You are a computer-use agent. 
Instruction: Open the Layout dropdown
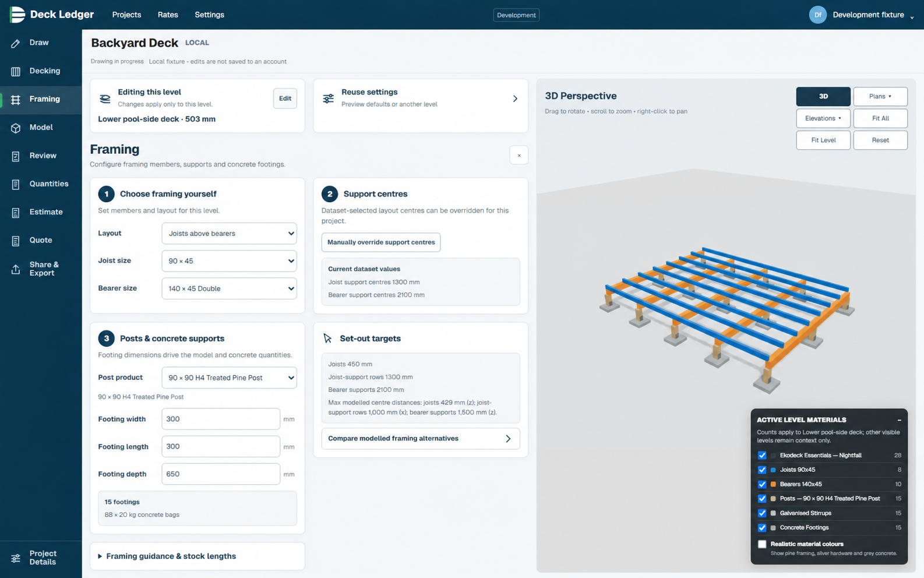point(229,234)
